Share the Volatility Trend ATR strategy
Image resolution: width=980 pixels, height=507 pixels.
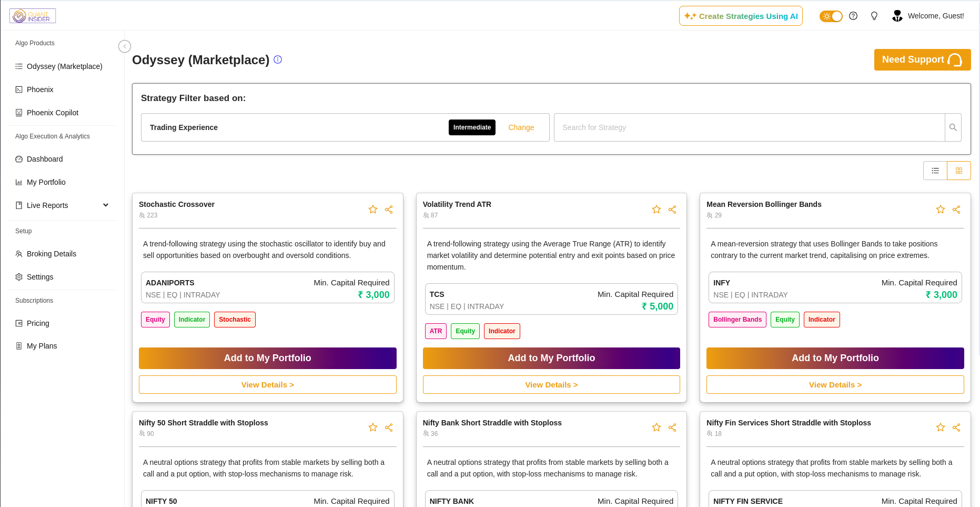click(672, 210)
